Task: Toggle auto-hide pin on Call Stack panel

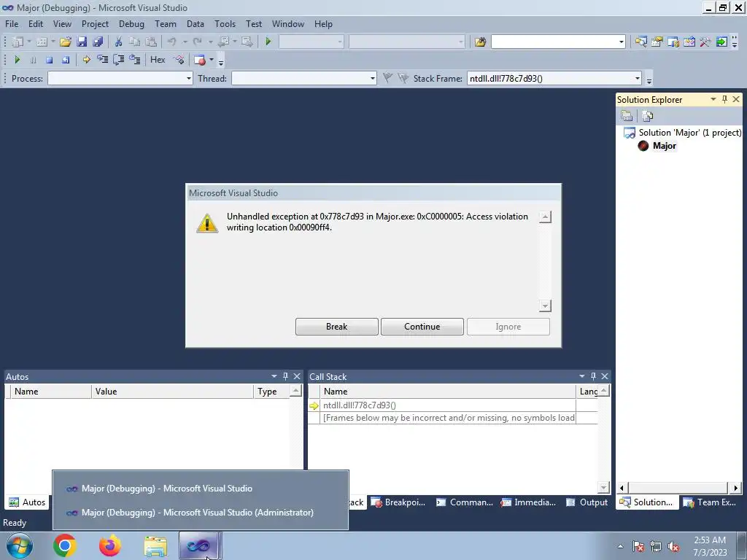Action: click(x=593, y=376)
